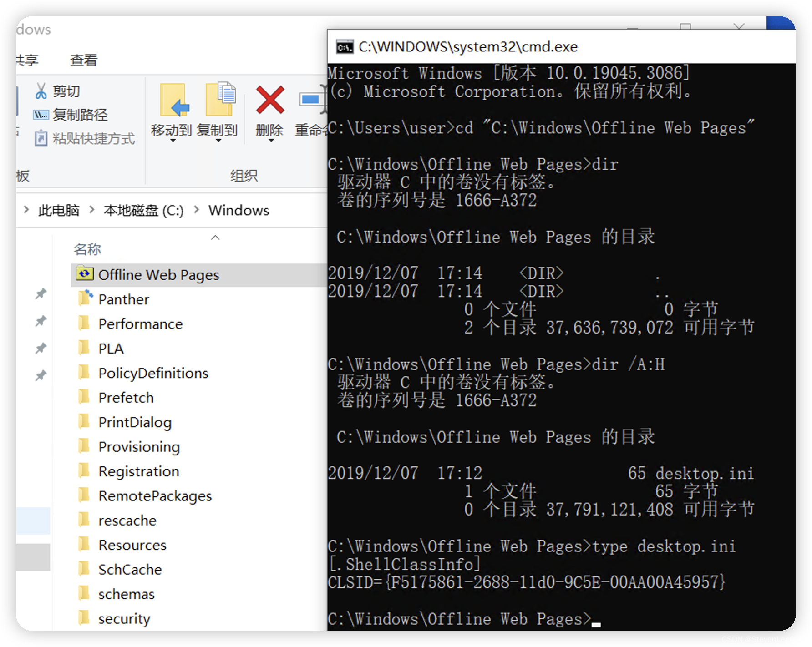This screenshot has height=647, width=812.
Task: Click the PolicyDefinitions folder icon
Action: [84, 372]
